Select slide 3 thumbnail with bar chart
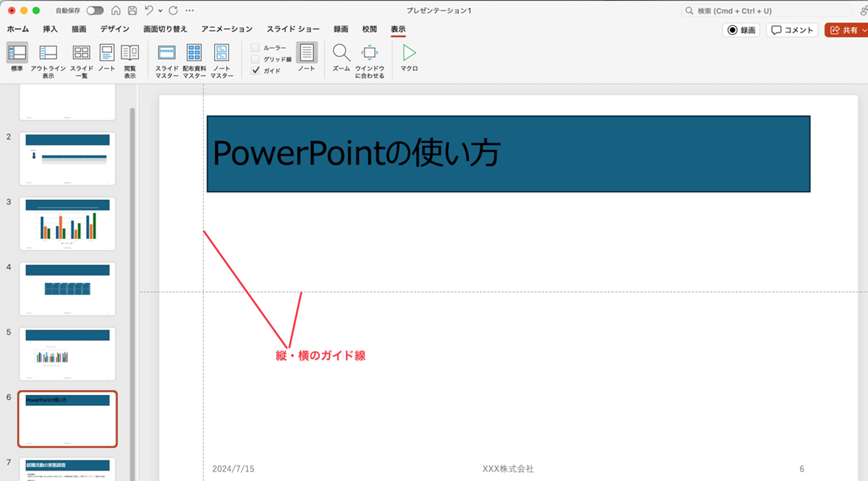This screenshot has width=868, height=481. (x=68, y=224)
